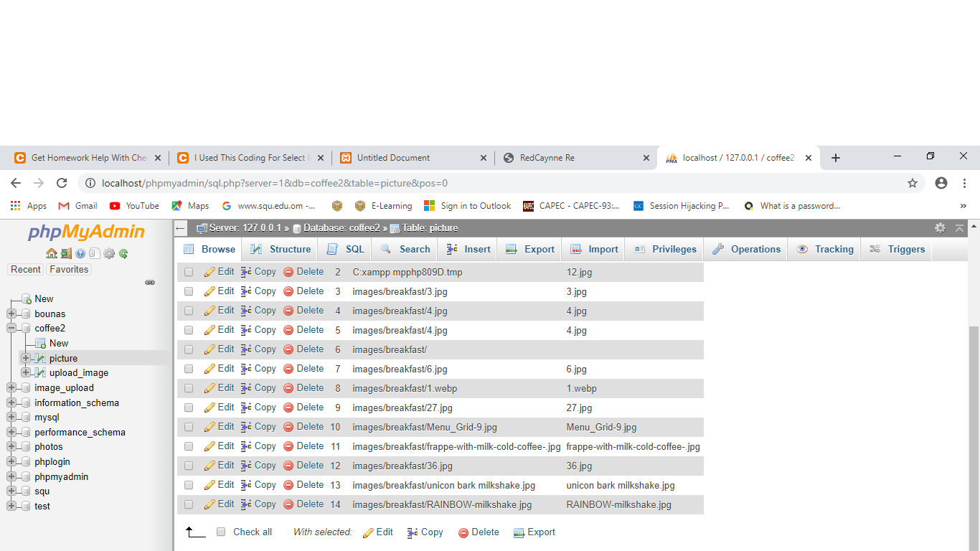Click the Favorites button in sidebar
Image resolution: width=980 pixels, height=551 pixels.
point(69,270)
